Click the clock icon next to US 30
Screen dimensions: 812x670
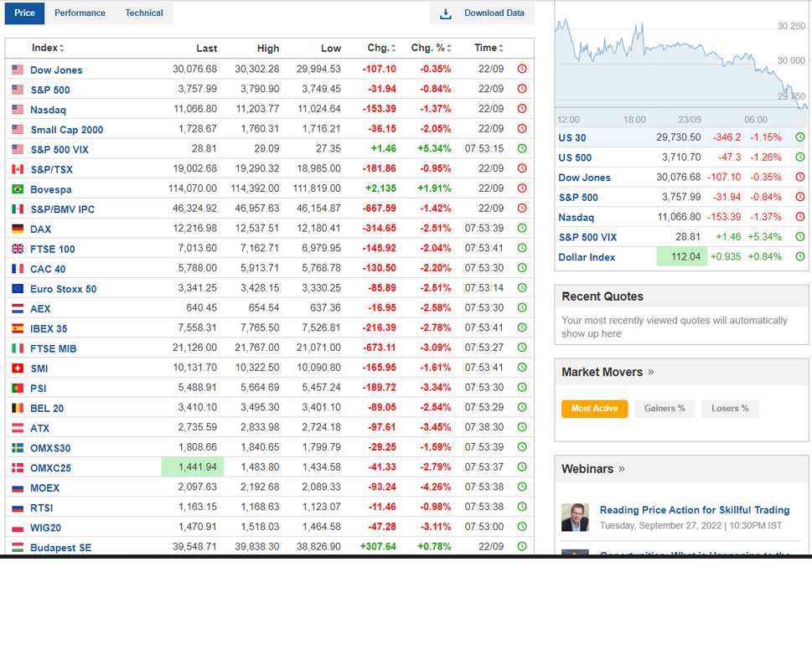(800, 137)
